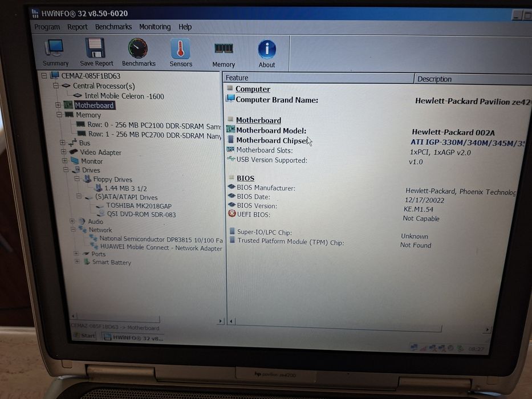Open the Memory module toolbar icon
This screenshot has width=532, height=399.
point(224,54)
